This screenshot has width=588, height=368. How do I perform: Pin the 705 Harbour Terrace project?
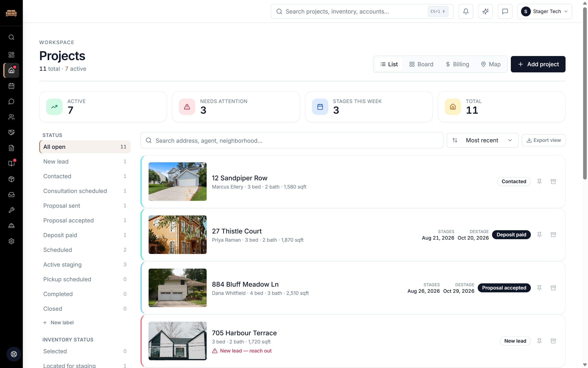pyautogui.click(x=539, y=341)
